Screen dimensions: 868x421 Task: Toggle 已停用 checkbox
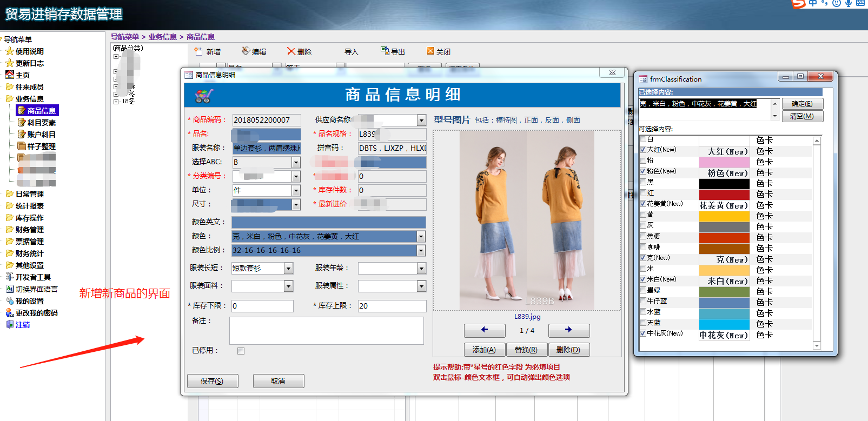pos(241,351)
